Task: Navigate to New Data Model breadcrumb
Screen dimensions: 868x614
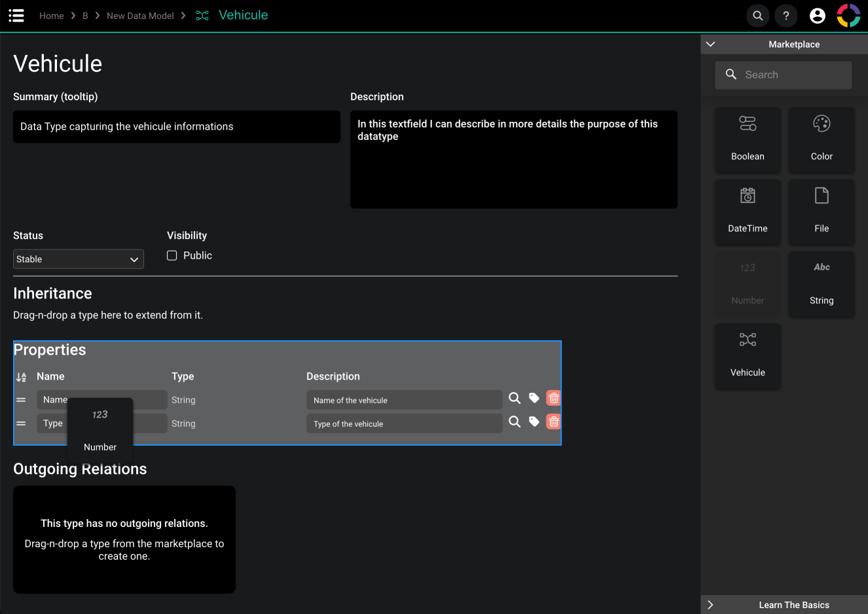Action: pyautogui.click(x=140, y=16)
